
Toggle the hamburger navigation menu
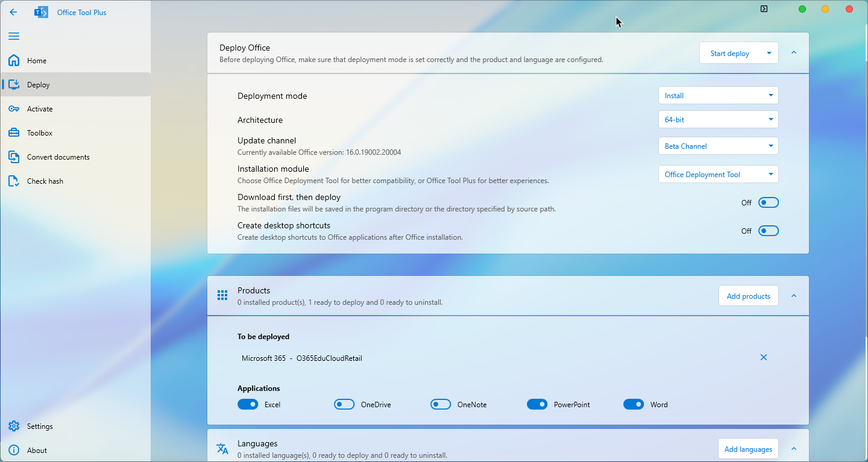tap(14, 36)
